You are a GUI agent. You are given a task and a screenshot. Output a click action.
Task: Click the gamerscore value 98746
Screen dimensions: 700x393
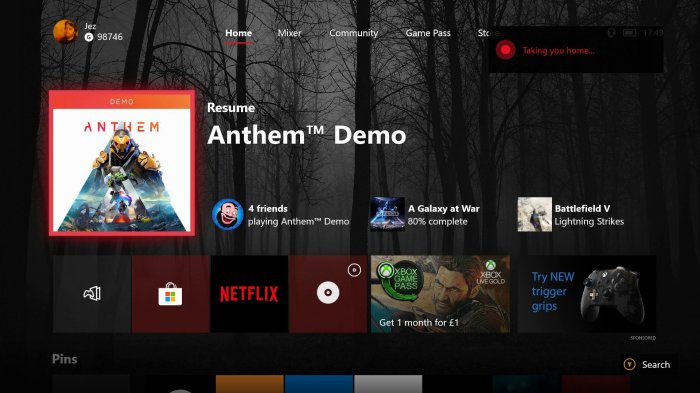110,37
